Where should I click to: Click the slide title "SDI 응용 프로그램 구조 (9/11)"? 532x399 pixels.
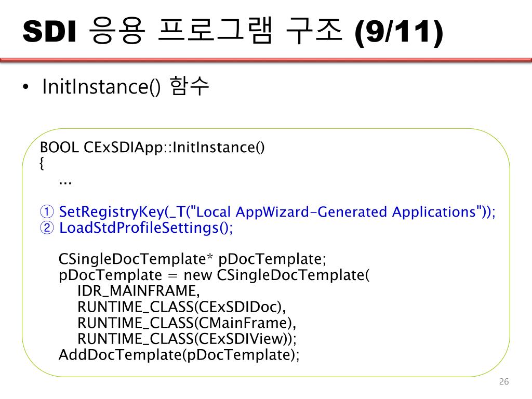click(x=233, y=31)
